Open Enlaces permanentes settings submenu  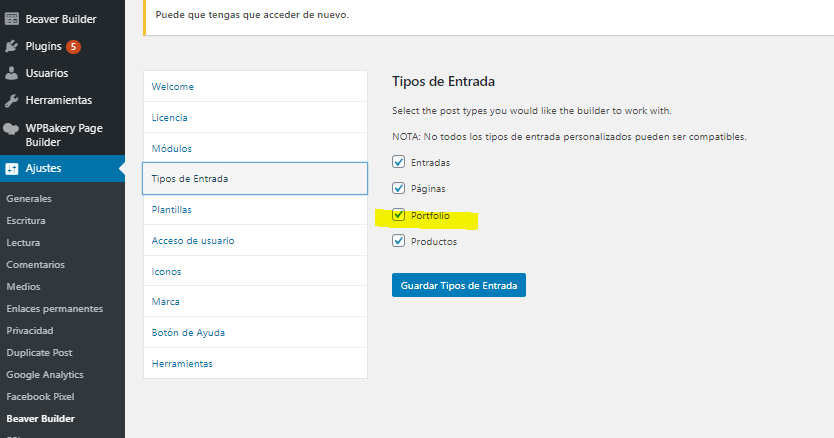[55, 309]
